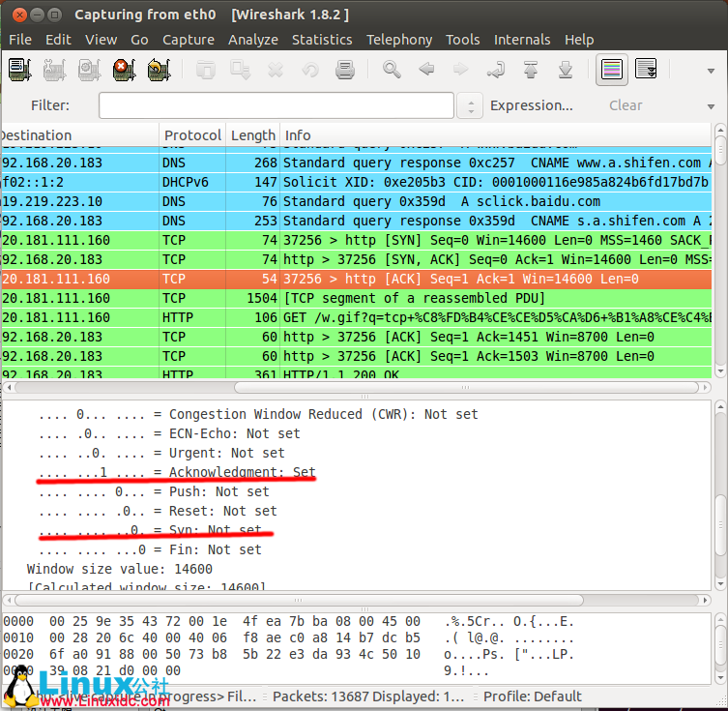This screenshot has width=728, height=711.
Task: Open the Edit menu
Action: pyautogui.click(x=59, y=40)
